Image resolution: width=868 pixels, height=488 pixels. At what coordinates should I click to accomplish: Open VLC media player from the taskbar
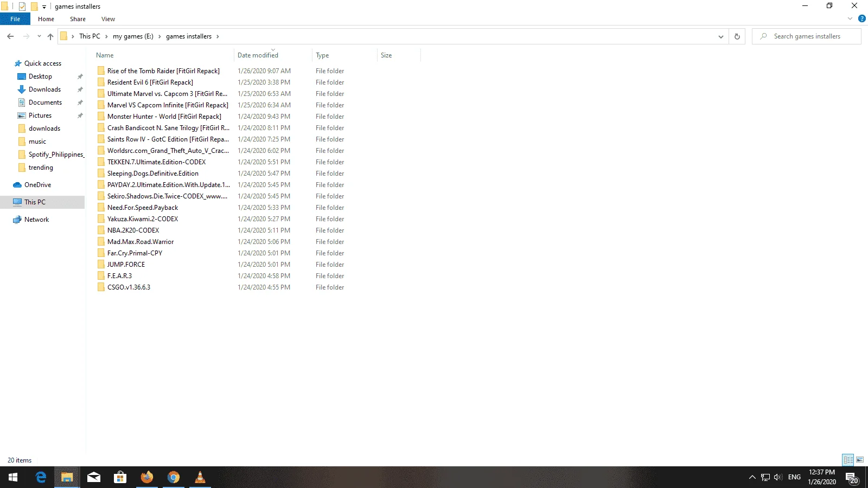pos(200,477)
